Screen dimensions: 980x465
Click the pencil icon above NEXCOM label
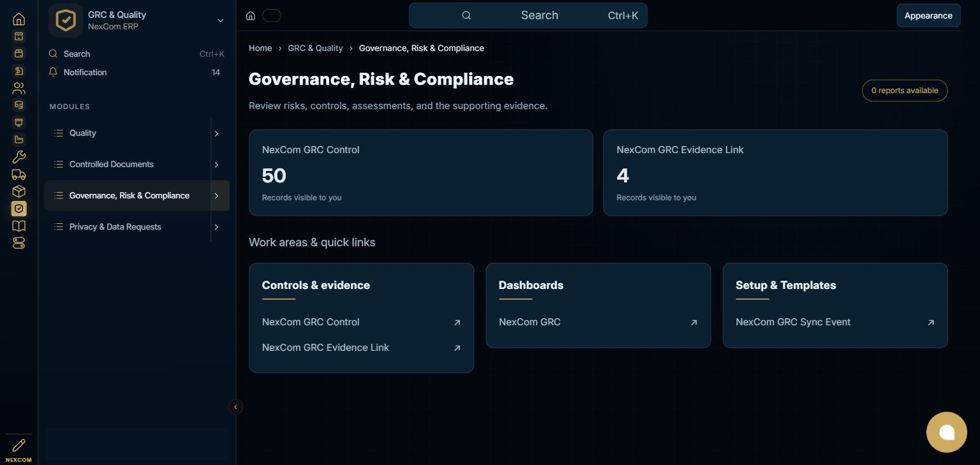click(x=19, y=445)
